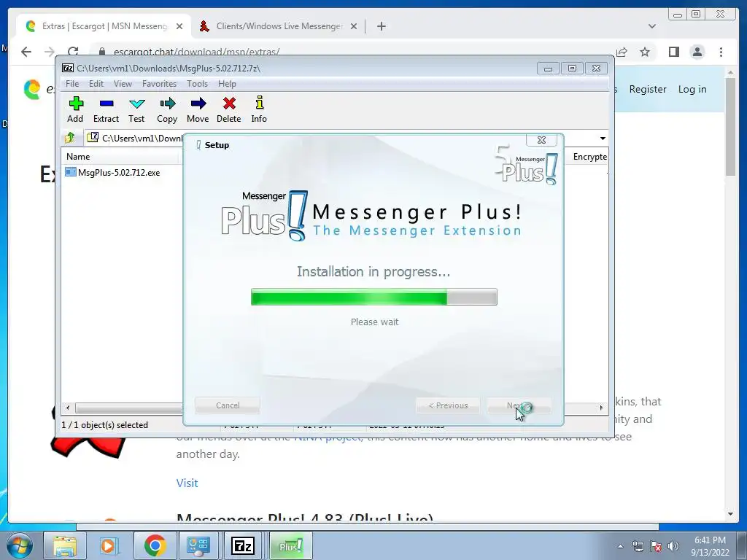Viewport: 747px width, 560px height.
Task: Show hidden tray icons
Action: 620,546
